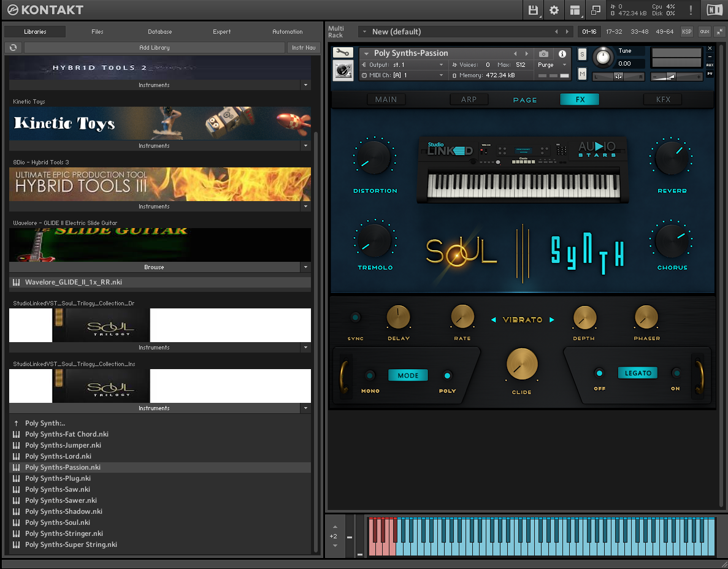Click the NI logo icon
Viewport: 728px width, 569px height.
(714, 10)
